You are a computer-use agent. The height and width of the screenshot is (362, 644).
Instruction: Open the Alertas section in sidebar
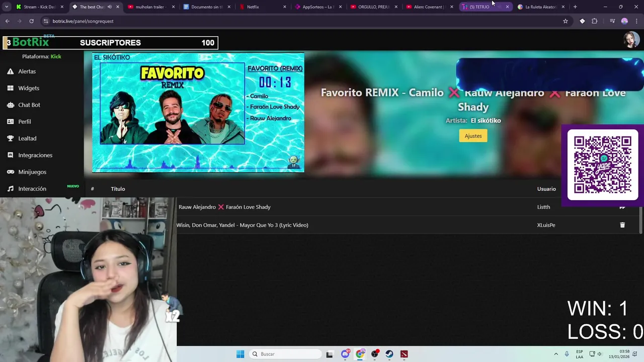pos(27,71)
